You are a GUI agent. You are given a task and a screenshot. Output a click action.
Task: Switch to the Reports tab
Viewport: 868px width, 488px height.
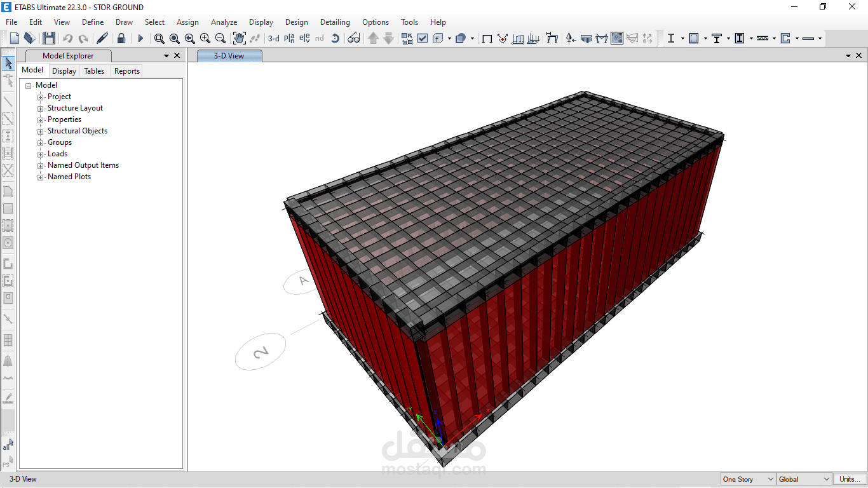[x=127, y=71]
